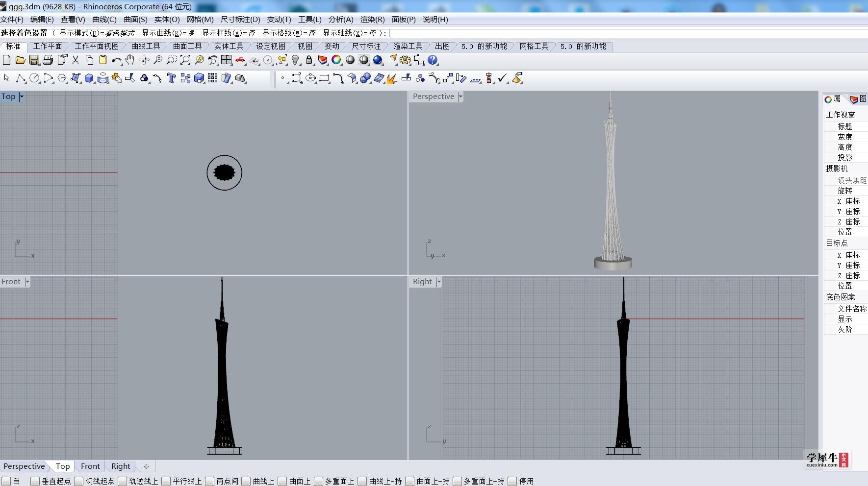Open the Perspective viewport dropdown arrow

pyautogui.click(x=460, y=97)
